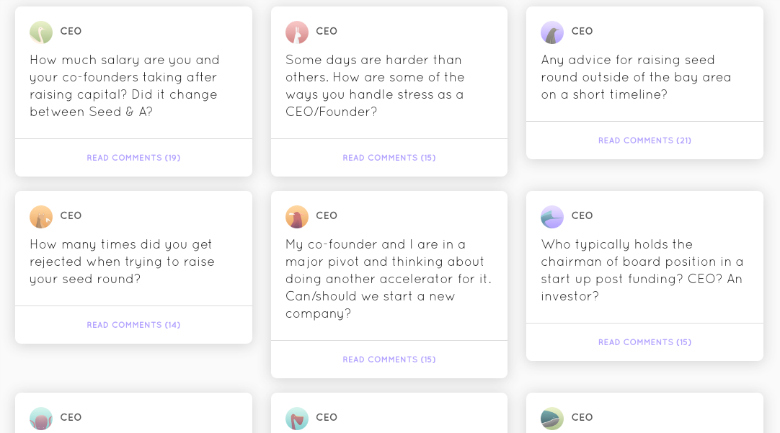Open Read Comments (19) on the salary question
The height and width of the screenshot is (433, 780).
coord(133,158)
